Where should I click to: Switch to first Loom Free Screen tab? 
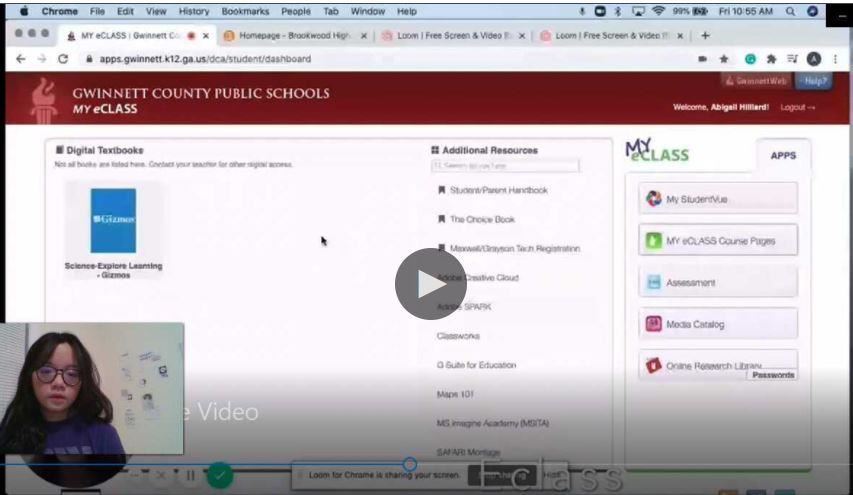click(x=453, y=35)
